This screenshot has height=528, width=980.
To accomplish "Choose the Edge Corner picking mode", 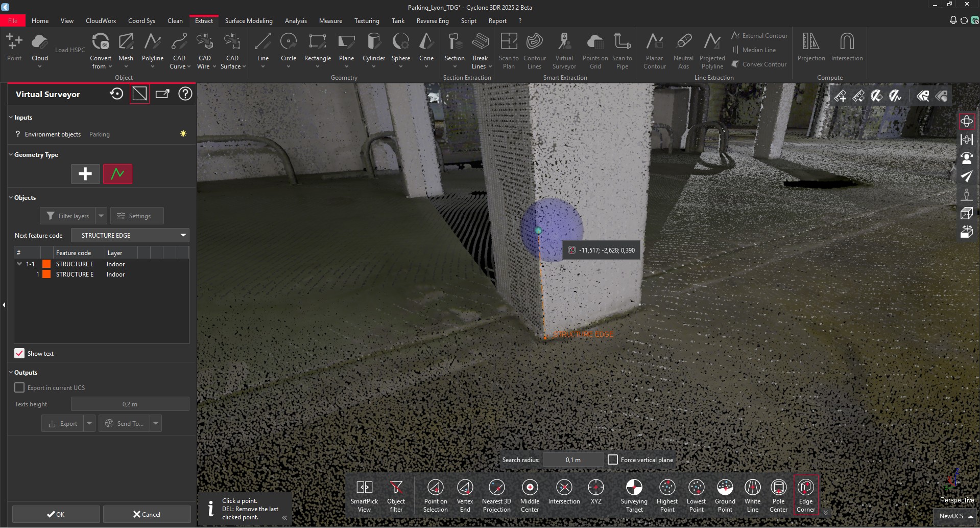I will pyautogui.click(x=806, y=495).
